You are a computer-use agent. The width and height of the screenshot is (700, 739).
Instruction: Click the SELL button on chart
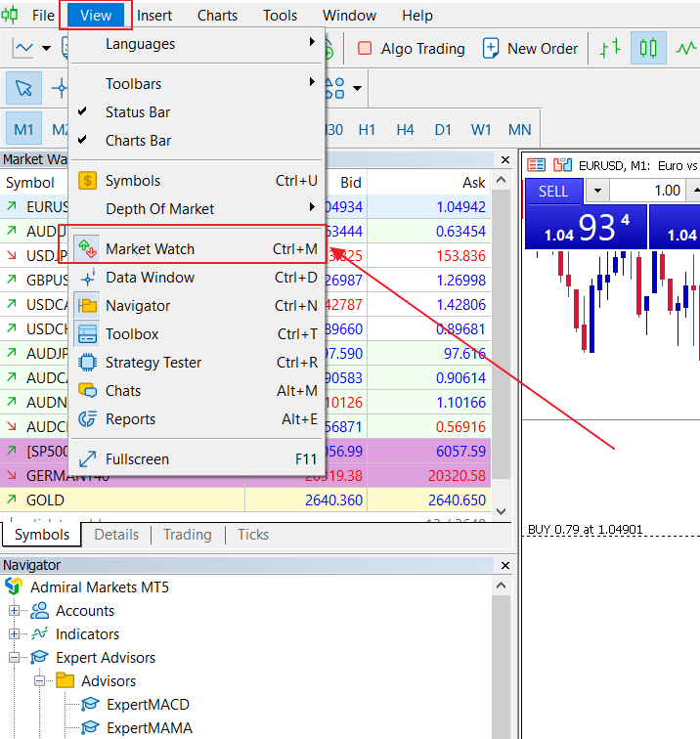click(x=553, y=192)
